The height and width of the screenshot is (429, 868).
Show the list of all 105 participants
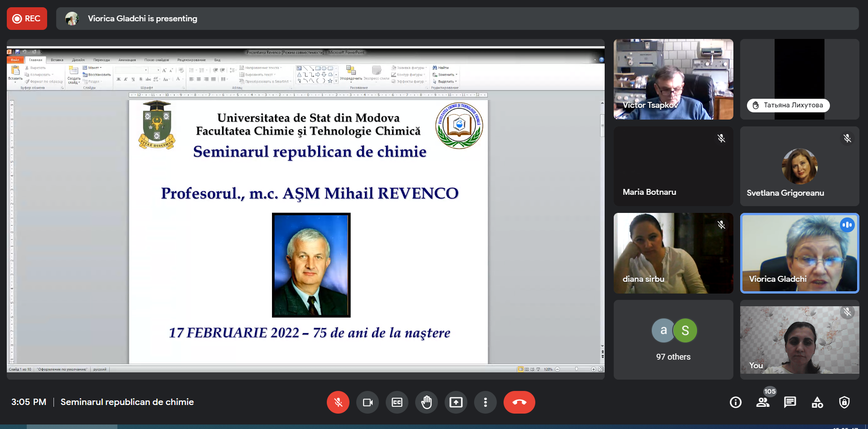[763, 402]
